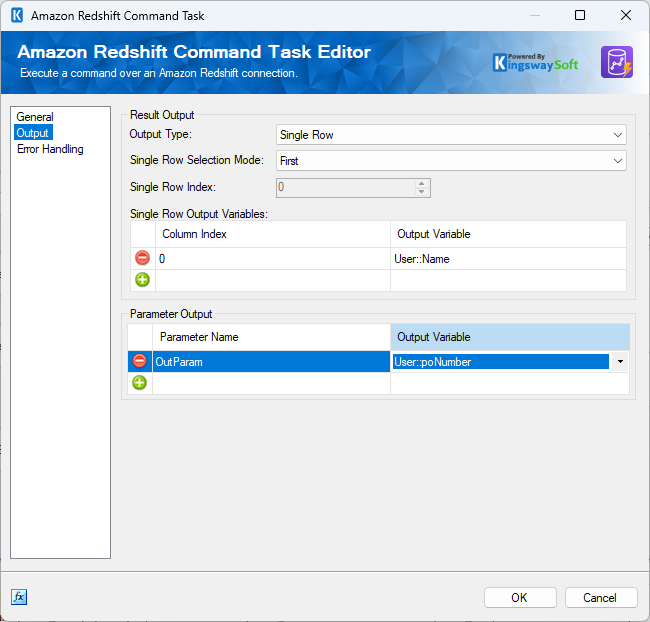Select the OutParam parameter name cell
This screenshot has width=650, height=622.
[272, 362]
